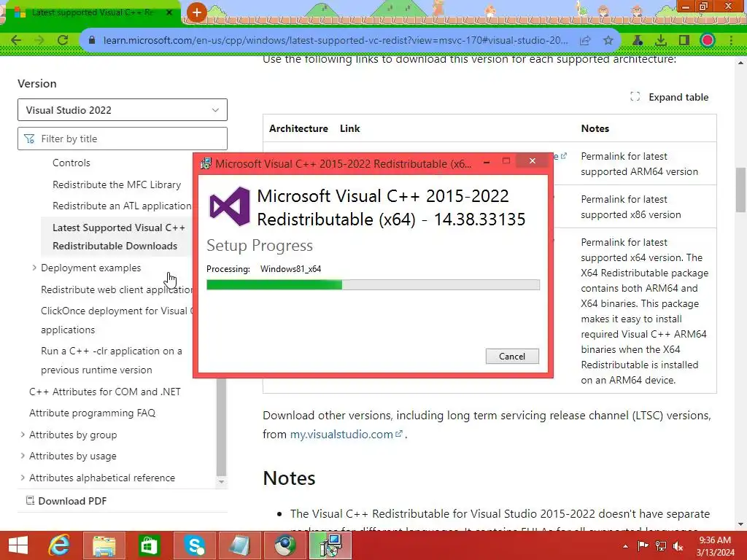This screenshot has width=747, height=560.
Task: Open Attribute programming FAQ item
Action: click(93, 413)
